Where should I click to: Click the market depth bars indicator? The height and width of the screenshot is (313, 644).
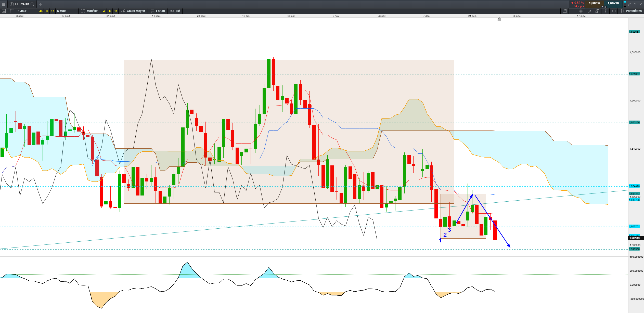pos(625,4)
